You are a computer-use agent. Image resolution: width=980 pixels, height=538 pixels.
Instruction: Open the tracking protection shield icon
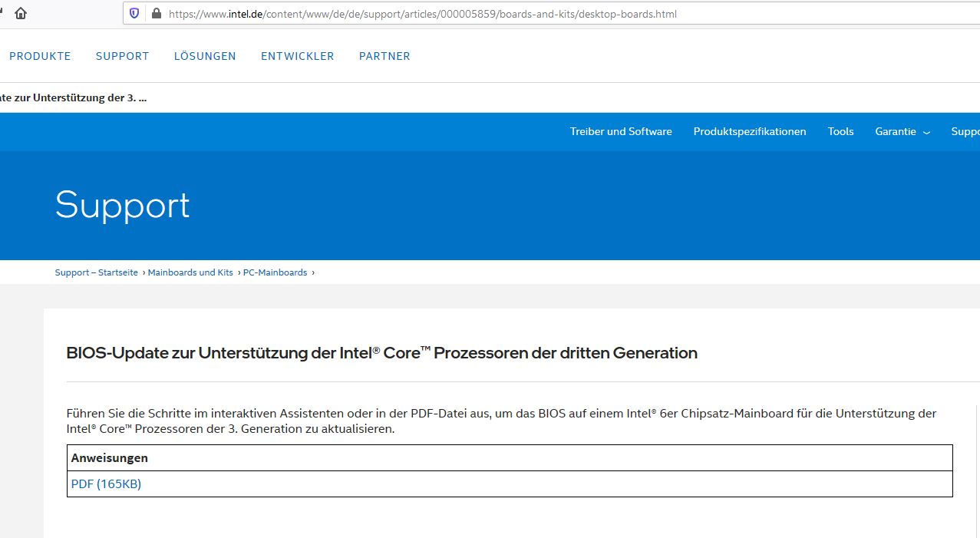[x=134, y=13]
